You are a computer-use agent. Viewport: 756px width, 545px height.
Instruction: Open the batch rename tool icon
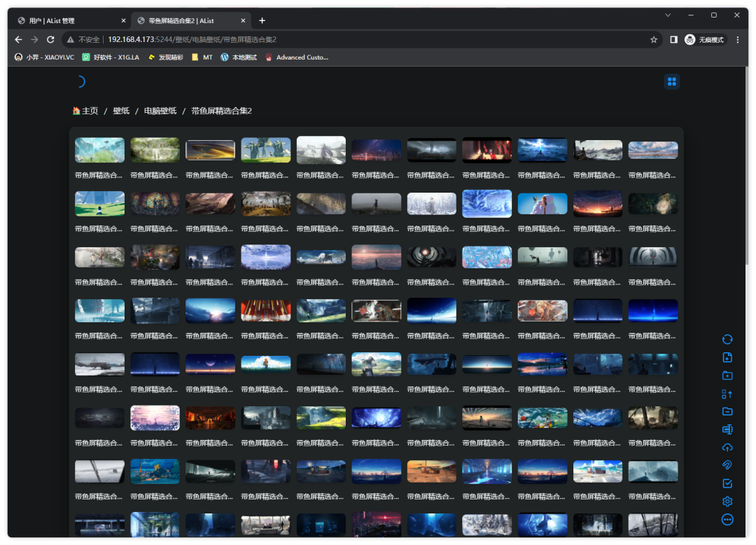click(727, 429)
